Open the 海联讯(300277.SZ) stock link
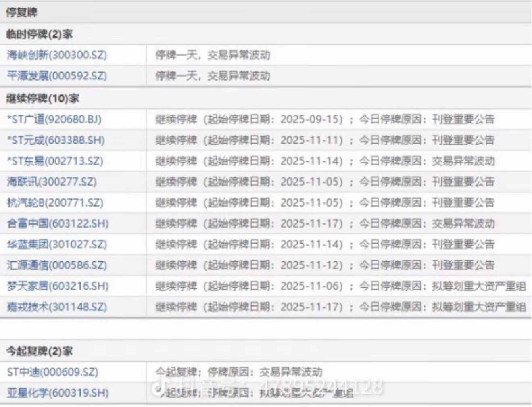 (x=52, y=182)
